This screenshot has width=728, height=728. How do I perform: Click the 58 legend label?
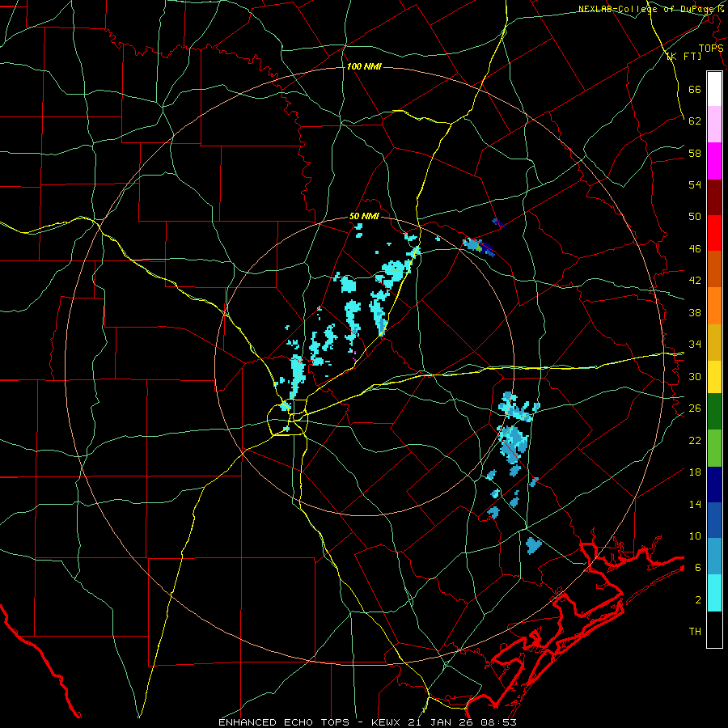click(695, 153)
